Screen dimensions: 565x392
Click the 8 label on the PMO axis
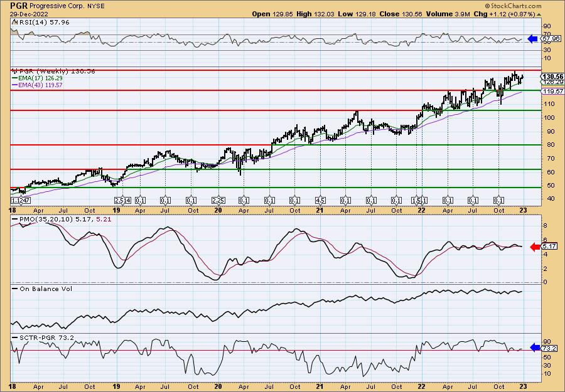tap(545, 226)
